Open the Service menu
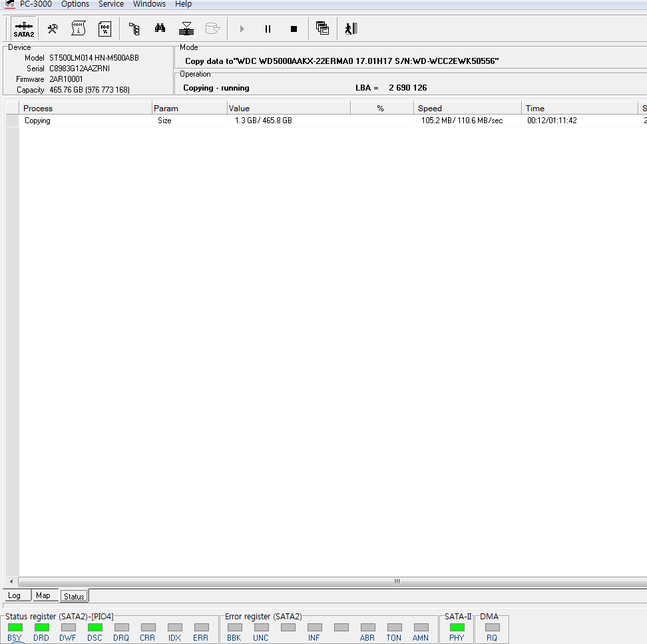The width and height of the screenshot is (647, 644). [111, 4]
